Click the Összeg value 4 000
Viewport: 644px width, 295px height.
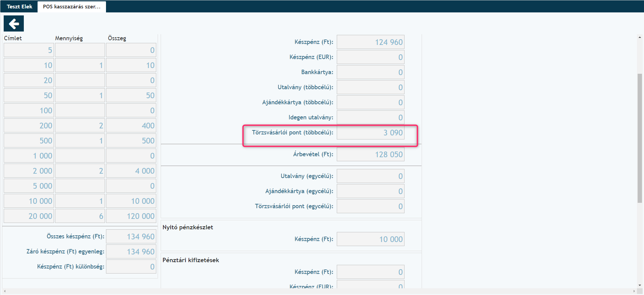coord(131,171)
